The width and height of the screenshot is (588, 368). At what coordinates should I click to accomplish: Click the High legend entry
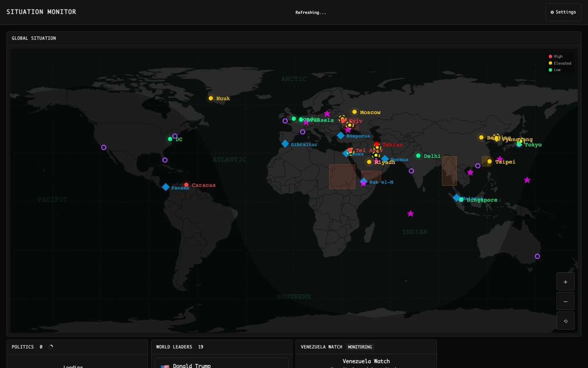(556, 56)
